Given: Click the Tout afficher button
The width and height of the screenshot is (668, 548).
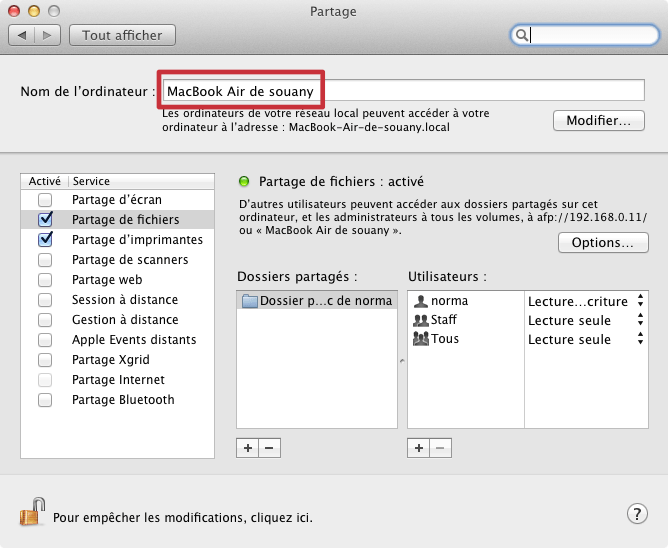Looking at the screenshot, I should pos(122,35).
